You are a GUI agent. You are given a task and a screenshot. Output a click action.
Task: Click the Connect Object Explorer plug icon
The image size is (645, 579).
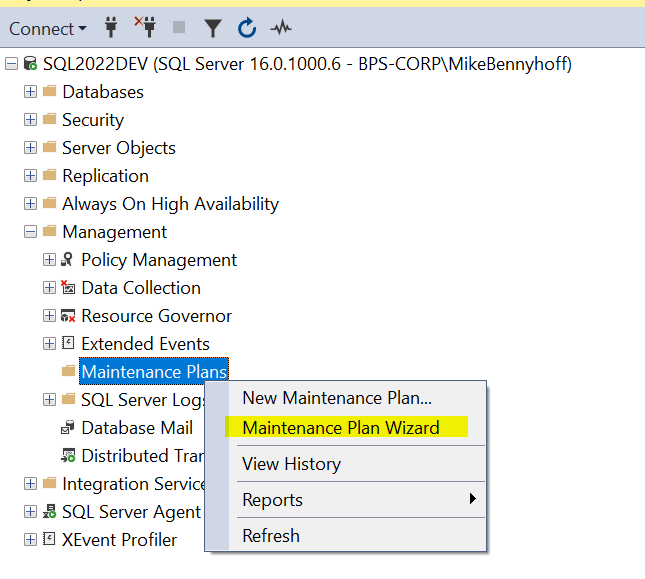click(111, 27)
